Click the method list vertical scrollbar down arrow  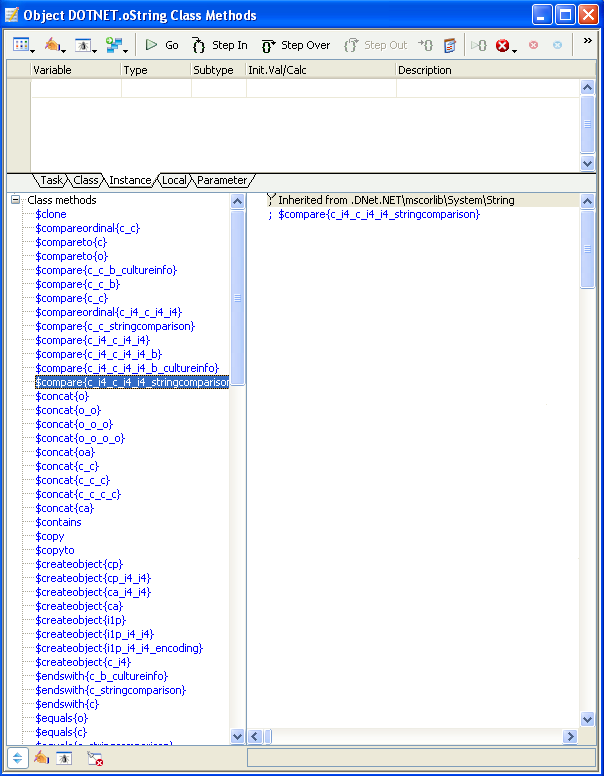click(238, 736)
